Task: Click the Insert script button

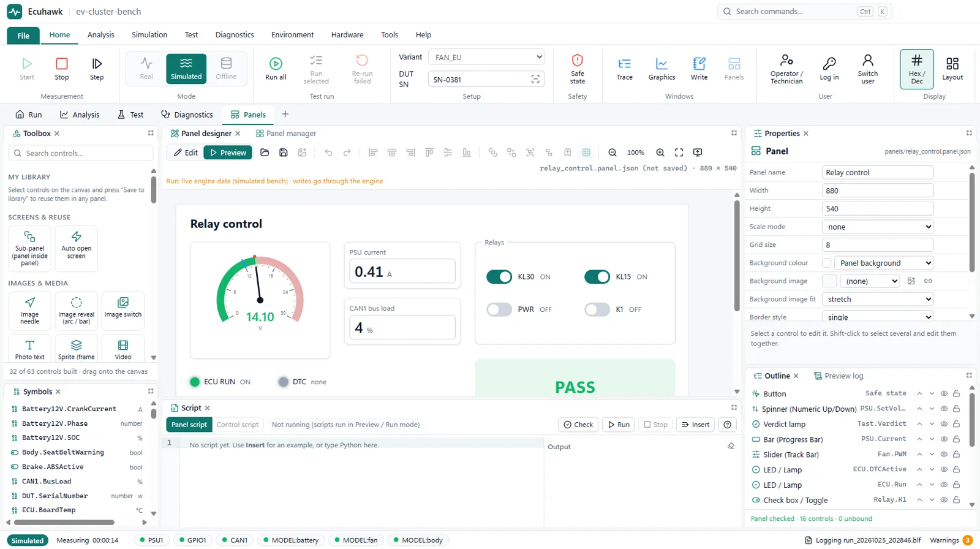Action: coord(695,425)
